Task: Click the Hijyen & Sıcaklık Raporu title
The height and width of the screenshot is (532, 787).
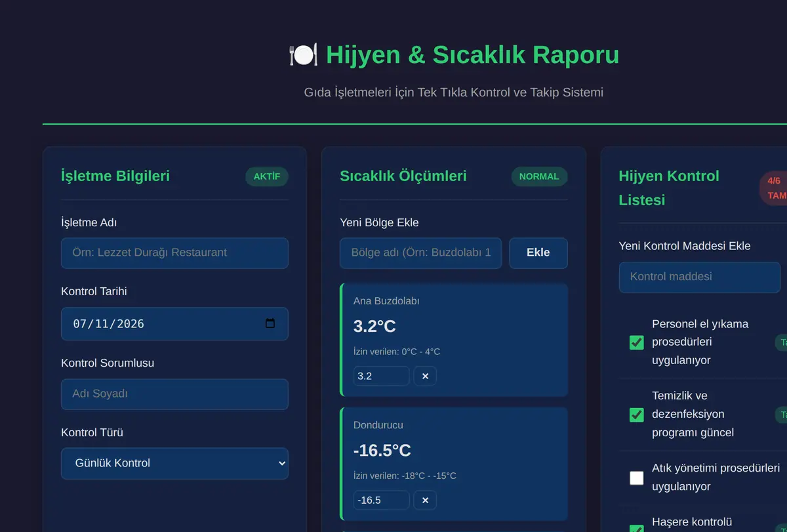Action: coord(472,54)
